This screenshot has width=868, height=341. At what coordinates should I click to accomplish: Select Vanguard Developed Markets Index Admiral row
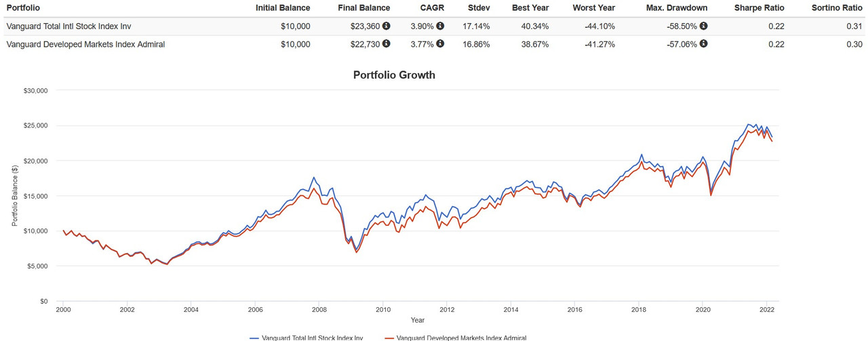[434, 44]
